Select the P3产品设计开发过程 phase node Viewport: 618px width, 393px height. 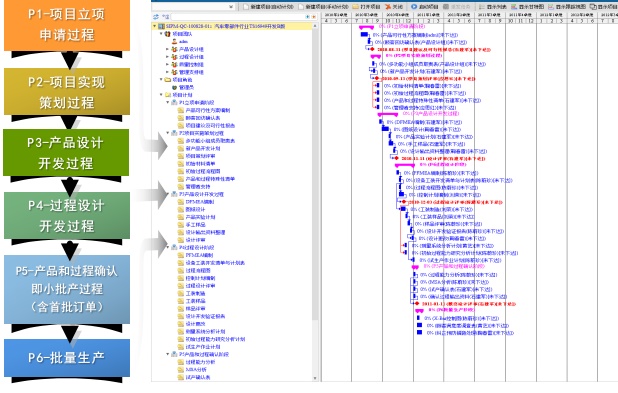197,194
